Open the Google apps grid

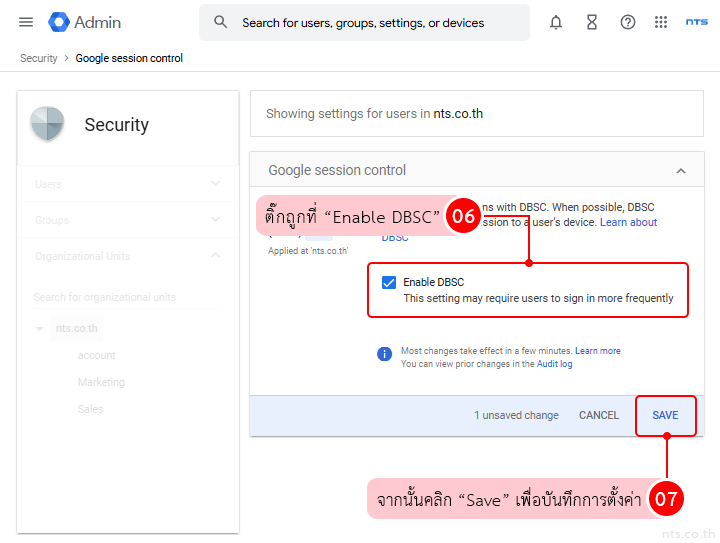[x=661, y=22]
